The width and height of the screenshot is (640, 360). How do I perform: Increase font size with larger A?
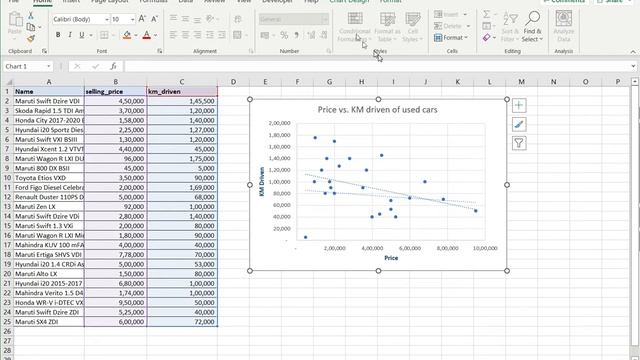pyautogui.click(x=142, y=19)
